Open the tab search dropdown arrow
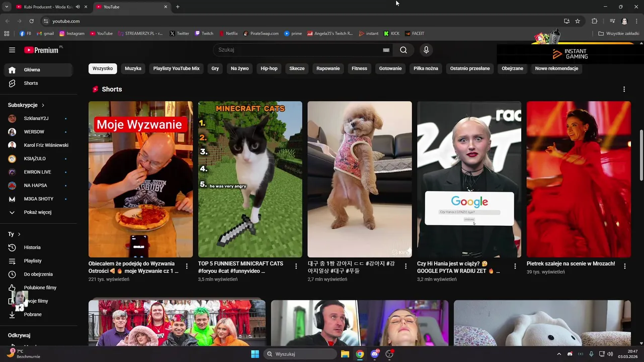644x362 pixels. (7, 7)
